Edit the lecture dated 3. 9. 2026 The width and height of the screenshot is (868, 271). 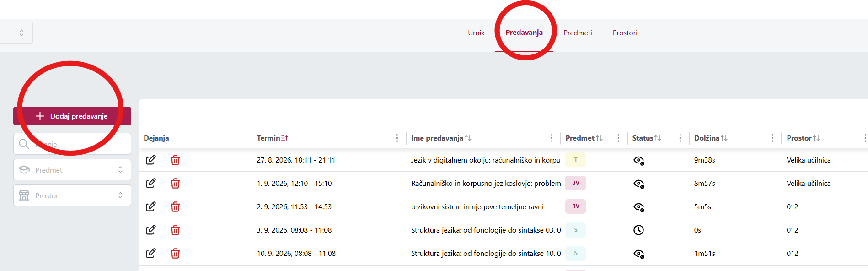click(151, 230)
